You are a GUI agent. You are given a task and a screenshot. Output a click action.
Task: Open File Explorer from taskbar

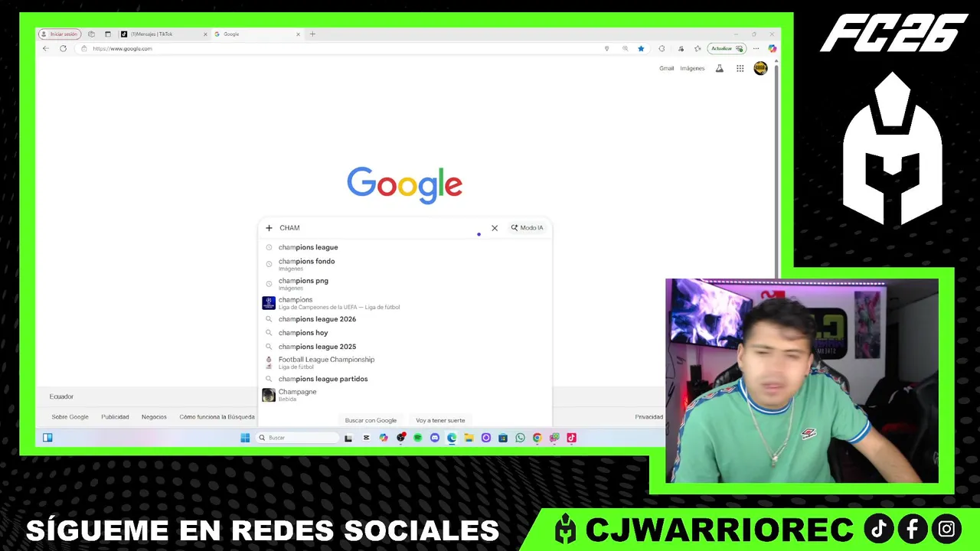[x=469, y=438]
